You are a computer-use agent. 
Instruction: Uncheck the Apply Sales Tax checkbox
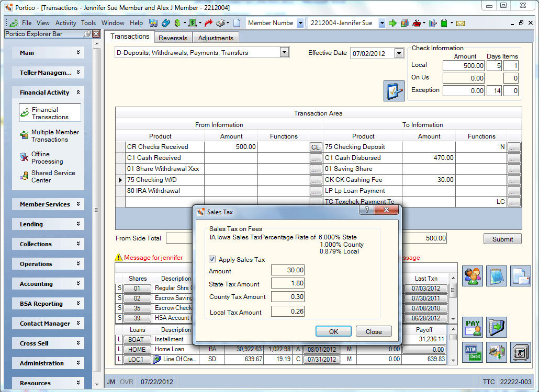[x=212, y=259]
